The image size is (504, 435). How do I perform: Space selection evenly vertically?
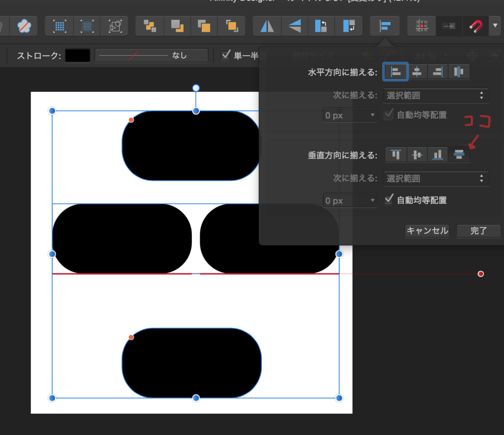pyautogui.click(x=459, y=154)
